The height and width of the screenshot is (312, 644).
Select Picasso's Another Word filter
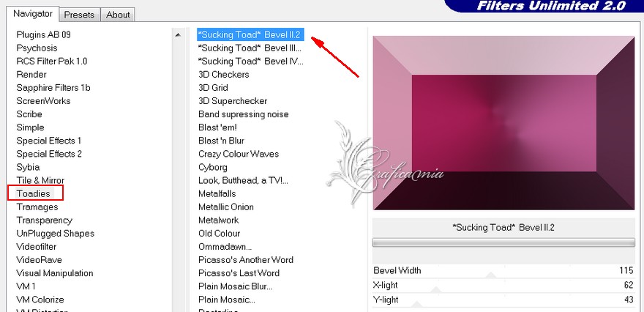246,259
